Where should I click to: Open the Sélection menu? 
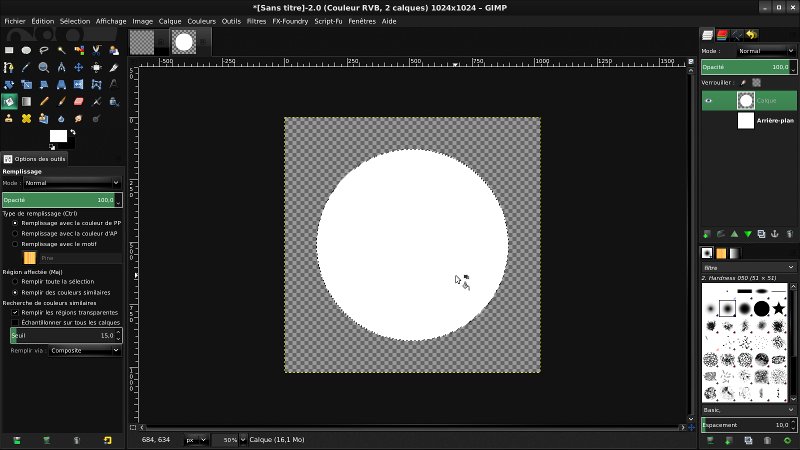pos(75,21)
